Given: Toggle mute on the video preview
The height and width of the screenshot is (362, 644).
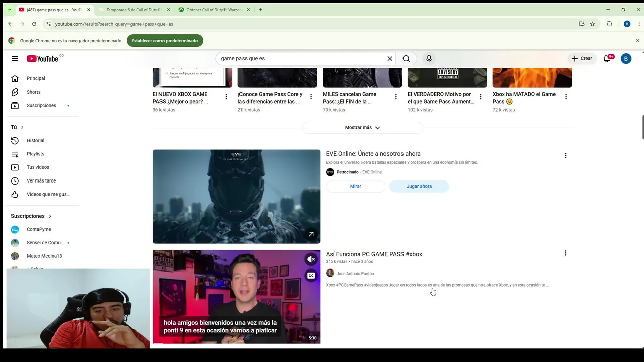Looking at the screenshot, I should (311, 259).
